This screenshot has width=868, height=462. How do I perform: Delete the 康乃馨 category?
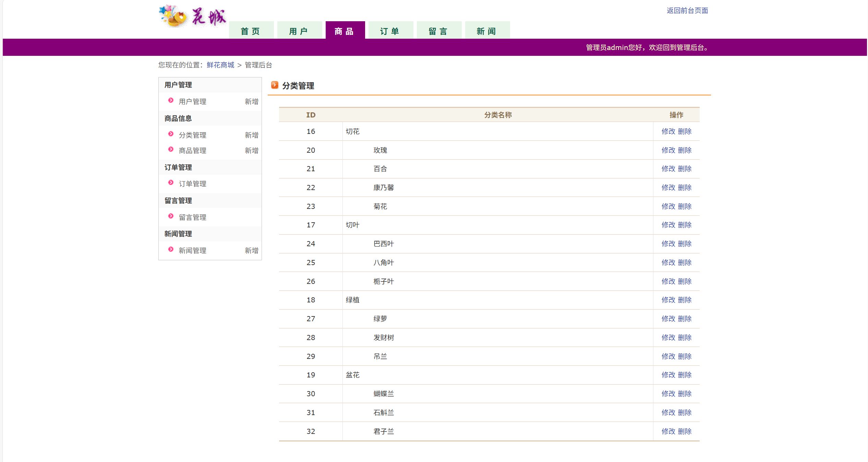685,188
